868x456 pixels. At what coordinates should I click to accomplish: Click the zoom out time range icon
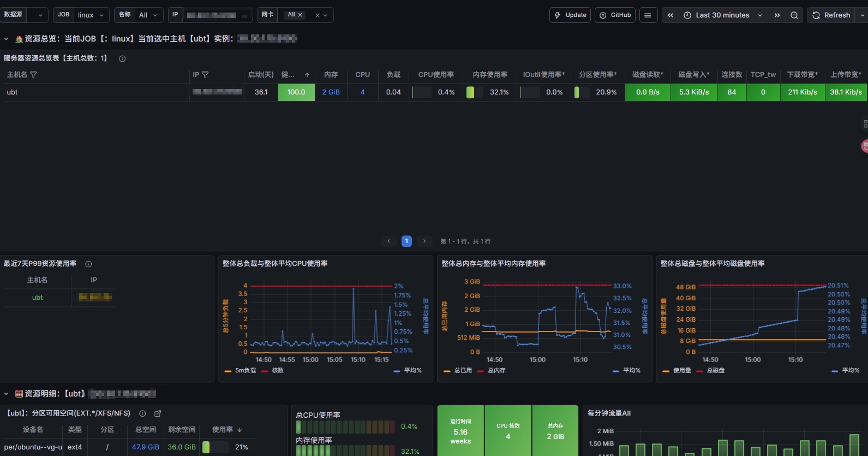(x=794, y=15)
